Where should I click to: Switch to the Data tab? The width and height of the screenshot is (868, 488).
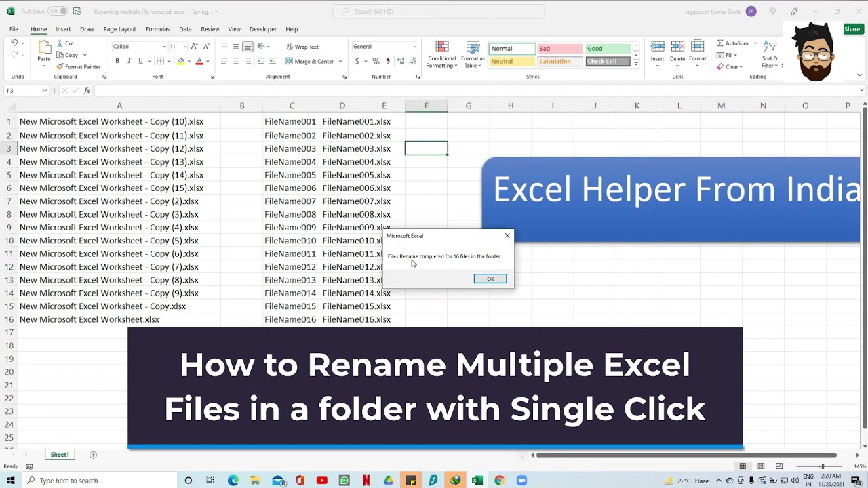tap(185, 29)
